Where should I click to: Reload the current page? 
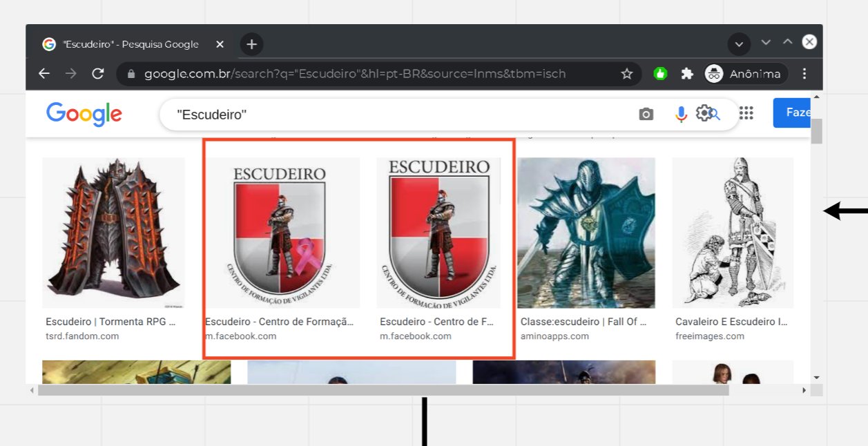[98, 74]
